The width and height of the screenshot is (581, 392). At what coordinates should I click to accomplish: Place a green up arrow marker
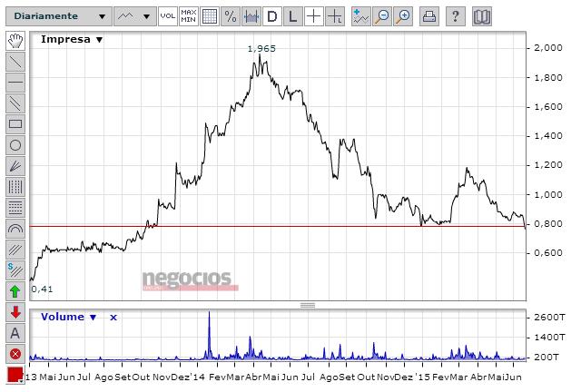click(x=15, y=291)
